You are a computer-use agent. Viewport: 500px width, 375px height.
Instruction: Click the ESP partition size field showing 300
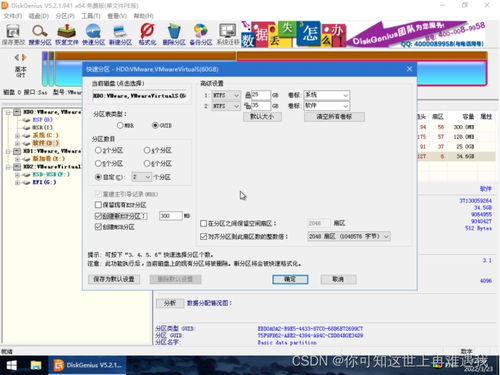170,216
